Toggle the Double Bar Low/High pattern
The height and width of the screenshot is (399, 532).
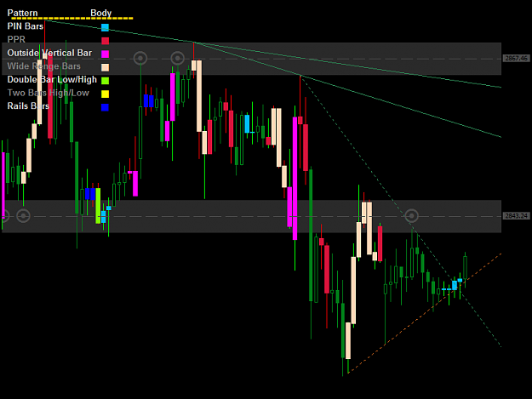point(52,80)
